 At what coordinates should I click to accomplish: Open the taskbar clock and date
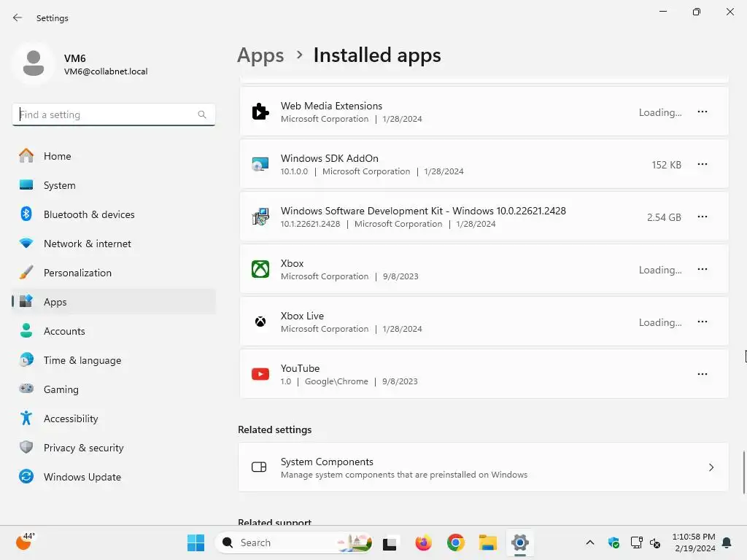click(x=694, y=542)
